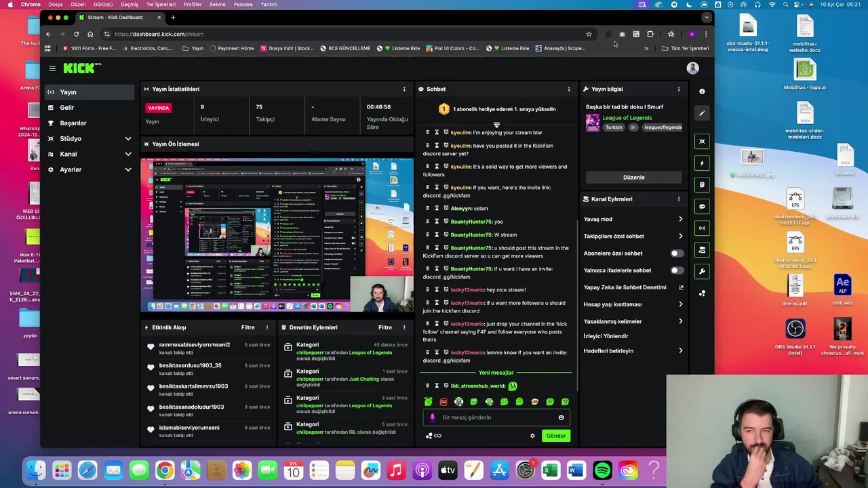Open new browser tab with plus button

pyautogui.click(x=173, y=18)
